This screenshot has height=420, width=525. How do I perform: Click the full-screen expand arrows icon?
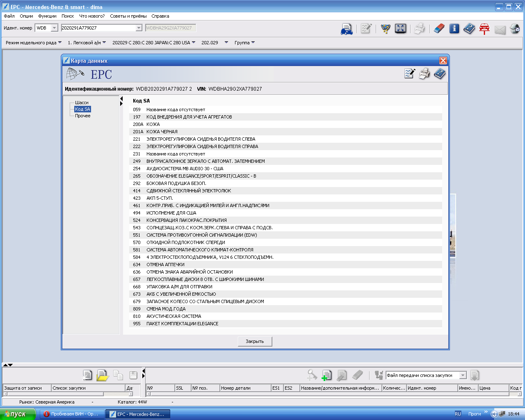pos(400,28)
